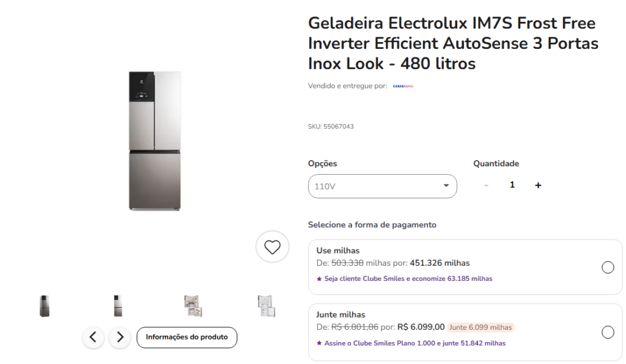626x364 pixels.
Task: Select the second refrigerator thumbnail
Action: pos(118,304)
